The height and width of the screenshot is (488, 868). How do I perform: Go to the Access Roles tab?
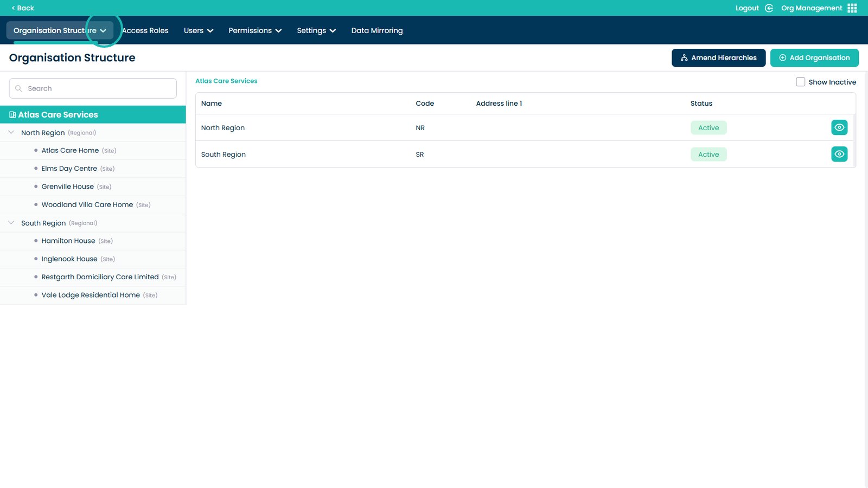[x=145, y=30]
